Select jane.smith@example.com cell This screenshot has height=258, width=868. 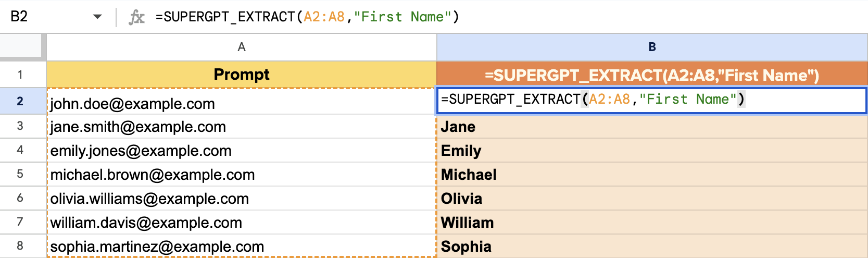tap(242, 127)
